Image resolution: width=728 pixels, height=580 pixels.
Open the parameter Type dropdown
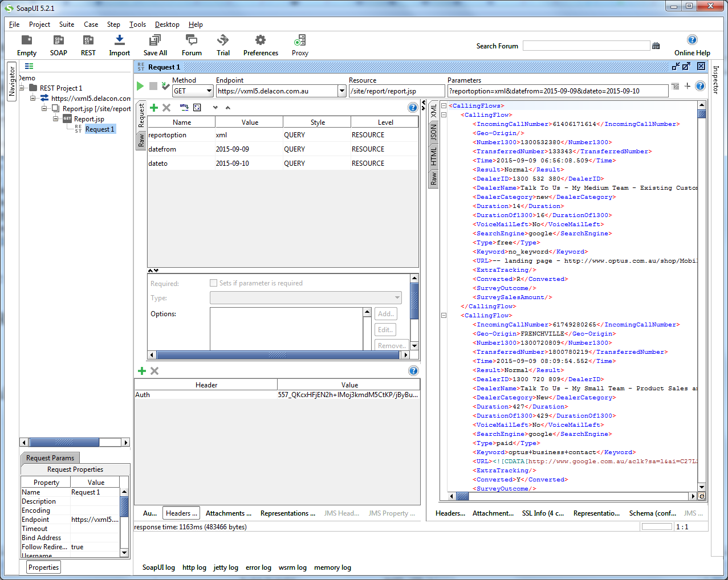pos(306,298)
